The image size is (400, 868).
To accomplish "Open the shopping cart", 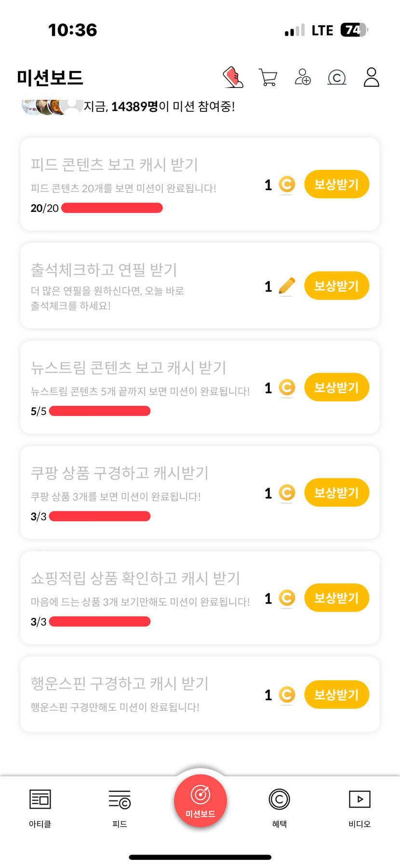I will tap(268, 77).
